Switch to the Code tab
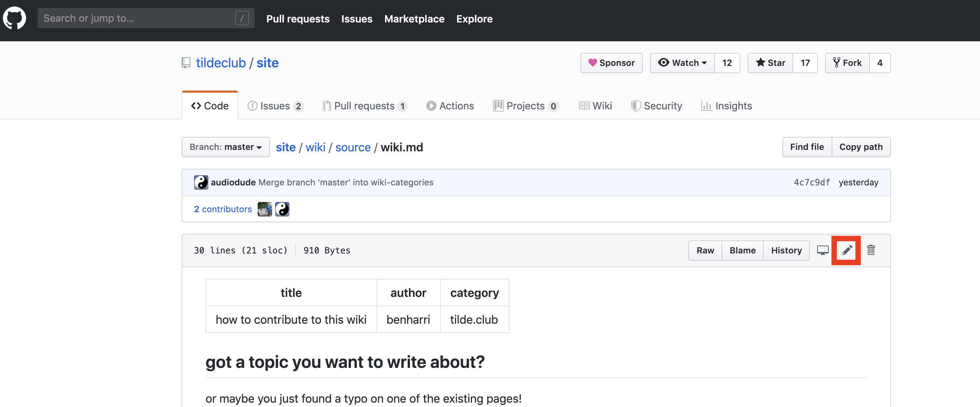 click(x=210, y=106)
